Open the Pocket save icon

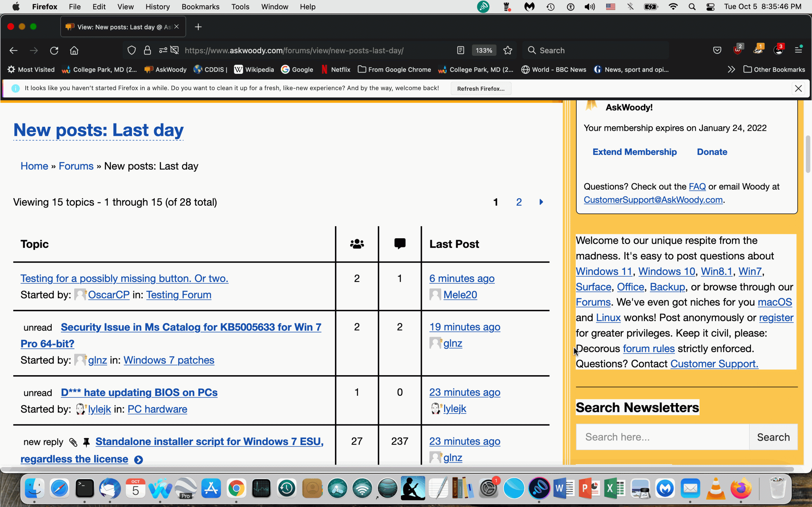(717, 50)
